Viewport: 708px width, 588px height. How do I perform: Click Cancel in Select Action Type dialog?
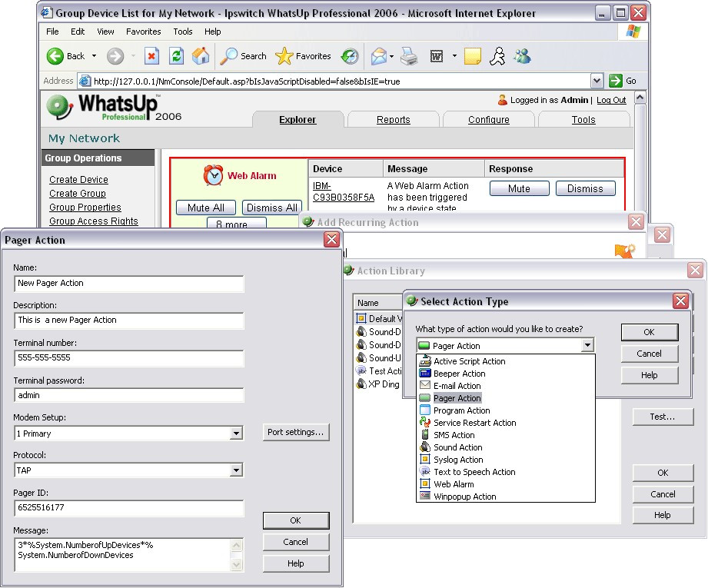point(650,354)
